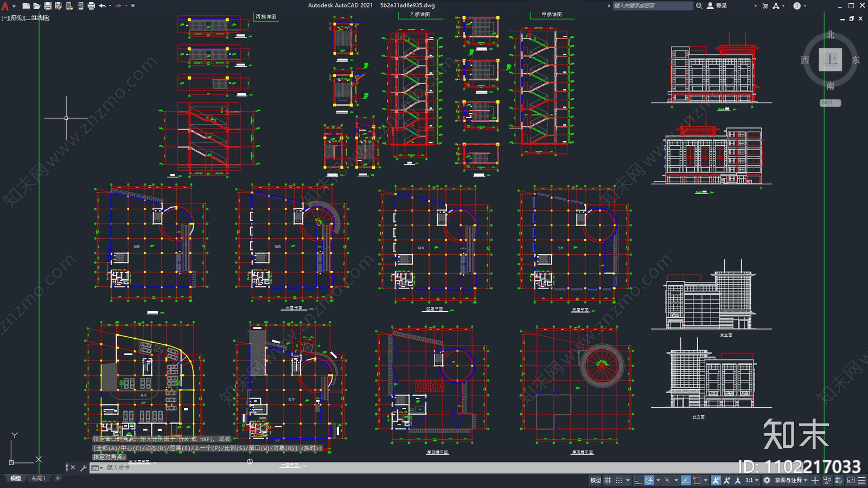Click the [-] viewport controls label
This screenshot has width=868, height=488.
point(4,18)
